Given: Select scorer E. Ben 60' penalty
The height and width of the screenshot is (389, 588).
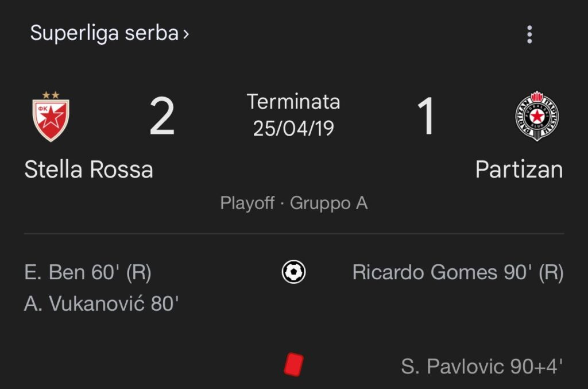Looking at the screenshot, I should pos(88,272).
